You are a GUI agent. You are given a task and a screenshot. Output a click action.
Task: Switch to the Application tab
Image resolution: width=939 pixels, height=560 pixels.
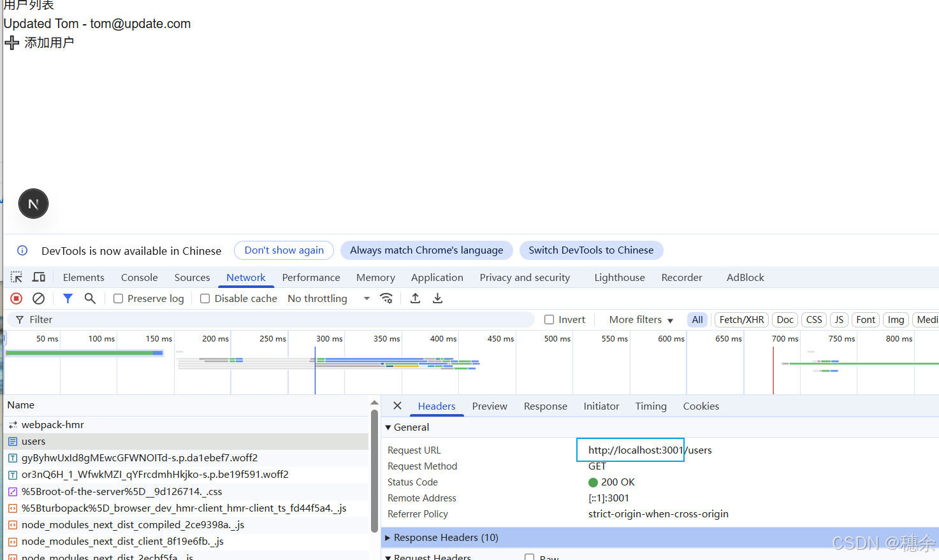click(437, 277)
